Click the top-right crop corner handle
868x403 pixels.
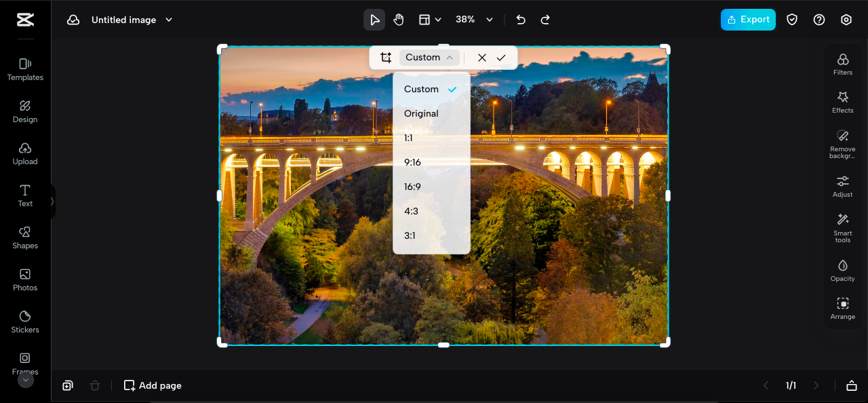click(x=665, y=49)
